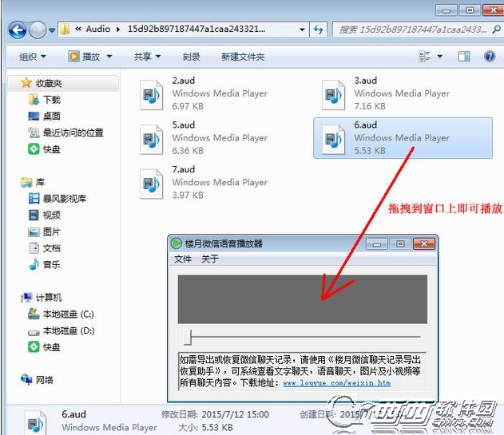Click the 新建文件夹 button
Screen dimensions: 504x435
coord(243,57)
